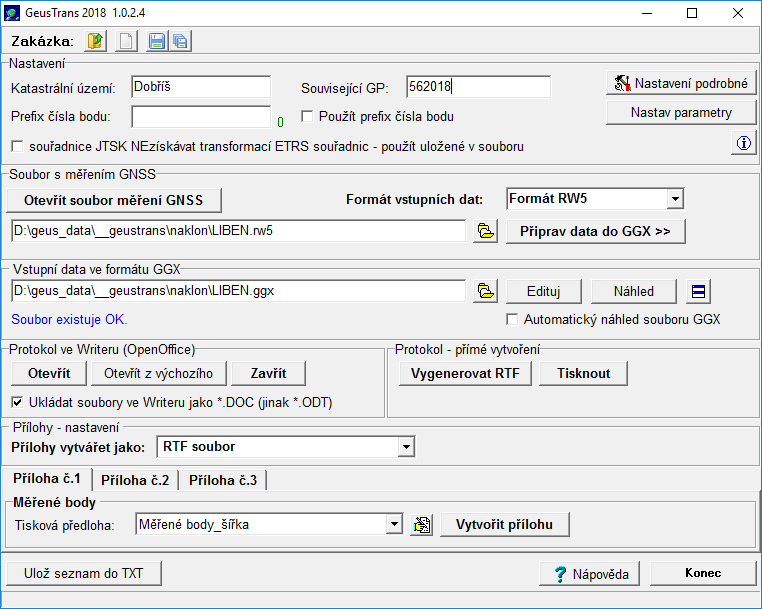
Task: Click the blue striped icon beside Náhled
Action: tap(699, 292)
